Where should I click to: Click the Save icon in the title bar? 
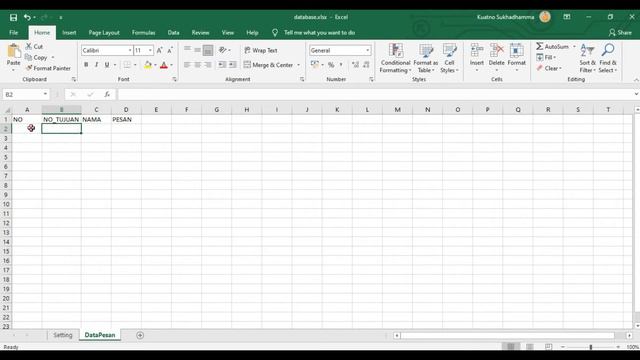(x=13, y=17)
